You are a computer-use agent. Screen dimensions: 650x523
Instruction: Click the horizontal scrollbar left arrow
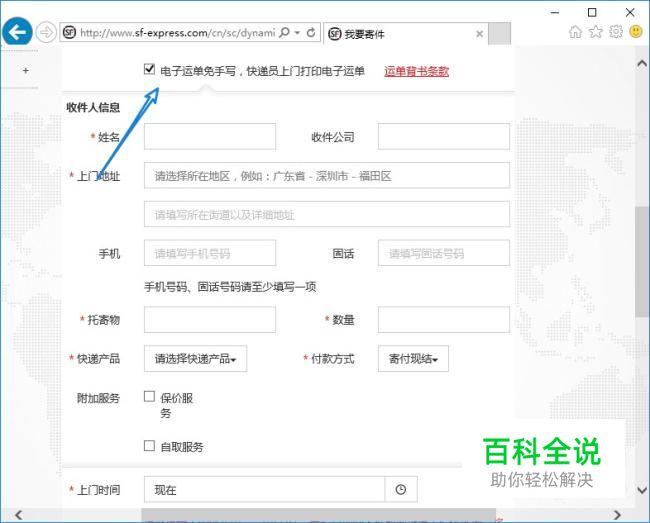(19, 515)
